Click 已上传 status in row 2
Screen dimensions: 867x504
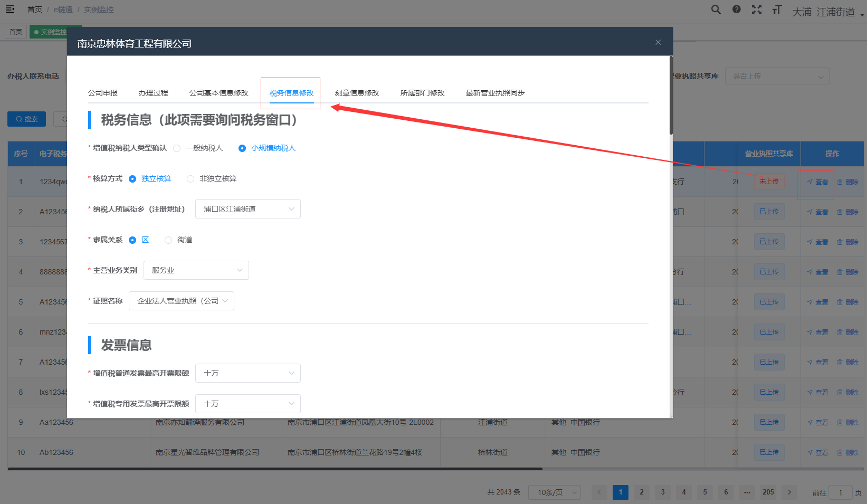(x=769, y=212)
